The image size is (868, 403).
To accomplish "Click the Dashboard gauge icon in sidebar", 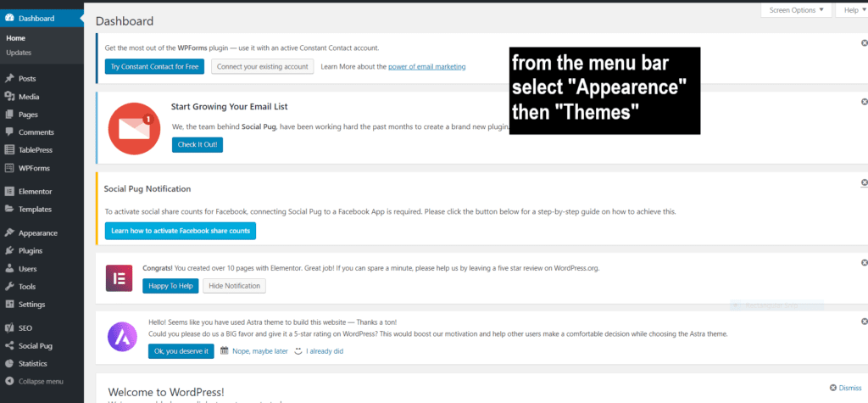I will (x=9, y=19).
